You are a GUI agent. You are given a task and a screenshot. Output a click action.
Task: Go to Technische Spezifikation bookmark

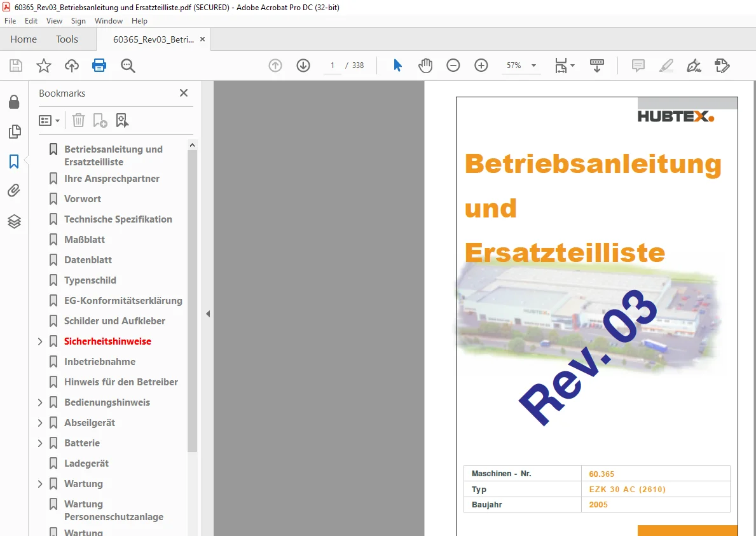click(118, 219)
